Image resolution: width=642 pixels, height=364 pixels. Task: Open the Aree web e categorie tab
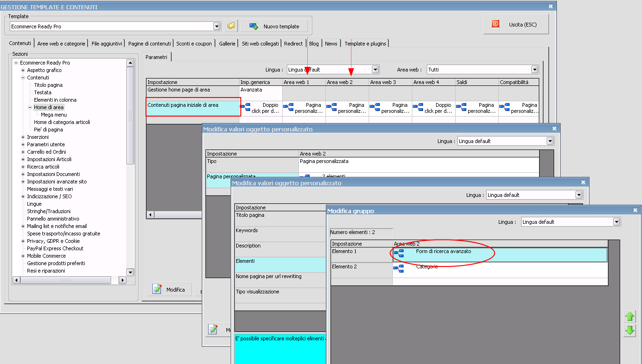[61, 44]
